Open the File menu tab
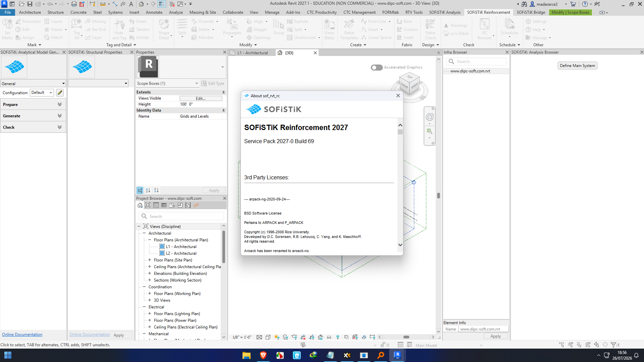 point(8,12)
